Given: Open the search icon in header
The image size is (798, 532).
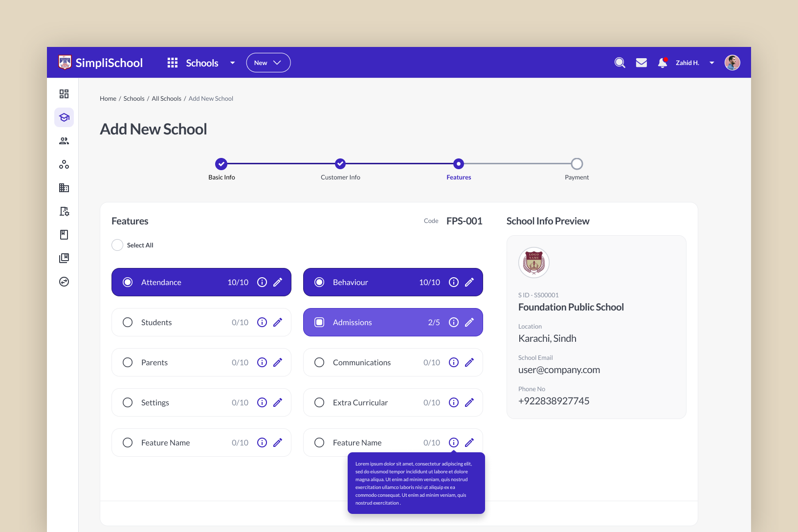Looking at the screenshot, I should (x=620, y=63).
